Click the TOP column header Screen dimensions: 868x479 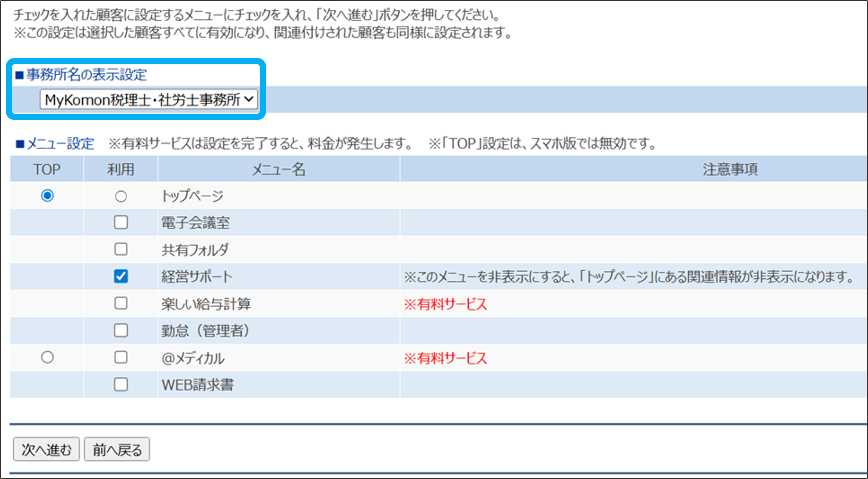tap(47, 169)
